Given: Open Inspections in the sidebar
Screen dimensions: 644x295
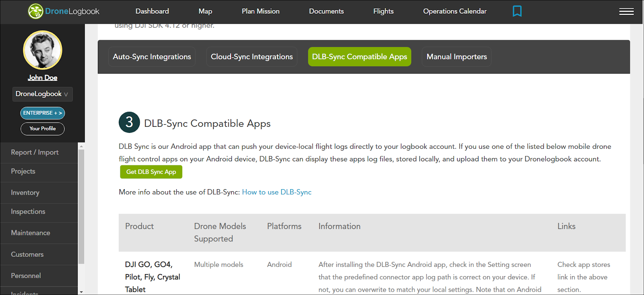Looking at the screenshot, I should pyautogui.click(x=39, y=212).
